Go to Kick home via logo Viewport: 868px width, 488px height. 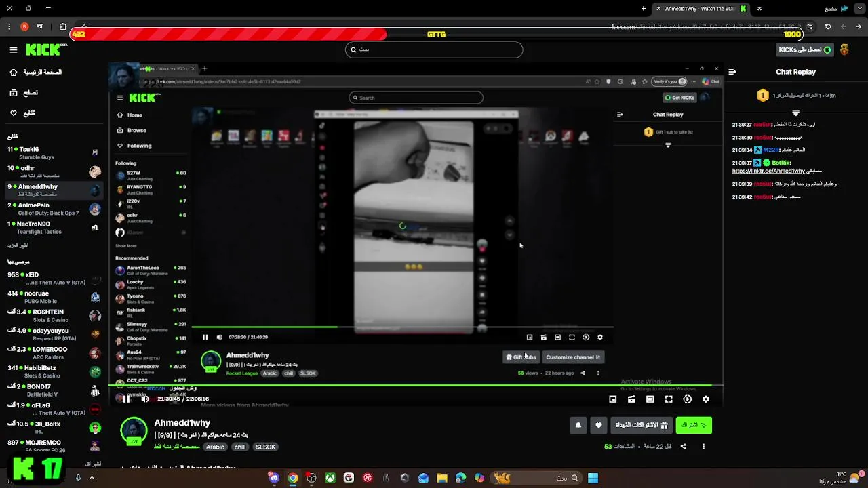click(x=46, y=49)
